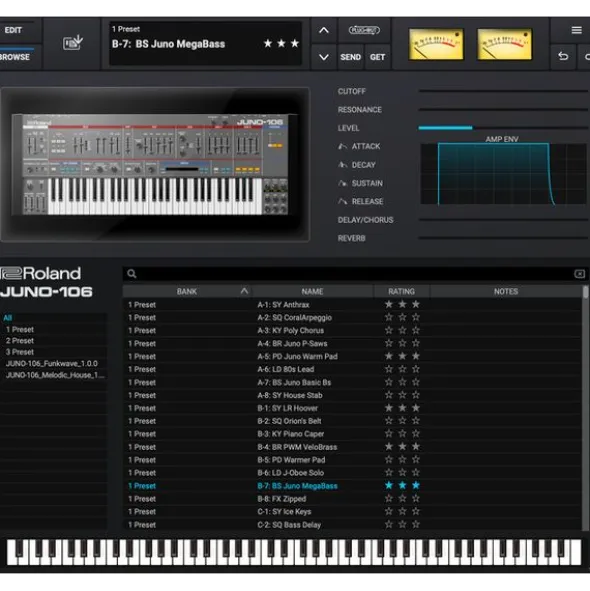Sort by NAME column header
This screenshot has width=590, height=591.
click(x=312, y=291)
